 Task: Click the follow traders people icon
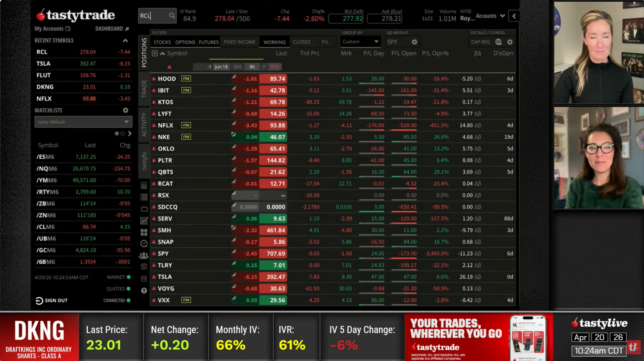pos(144,255)
